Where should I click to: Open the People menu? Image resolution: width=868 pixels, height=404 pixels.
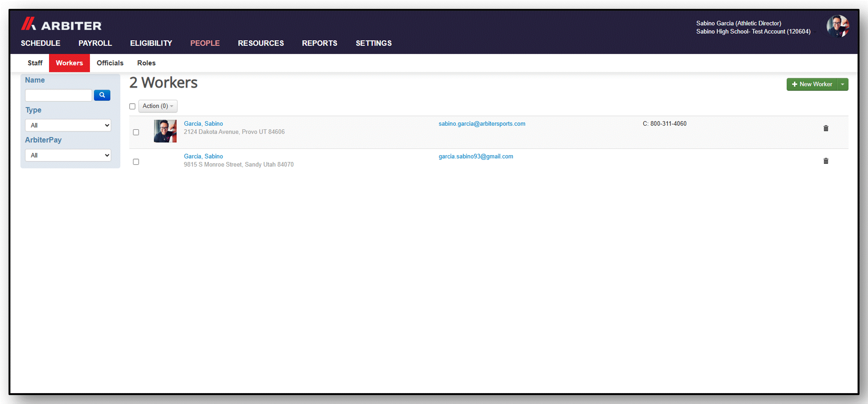205,43
